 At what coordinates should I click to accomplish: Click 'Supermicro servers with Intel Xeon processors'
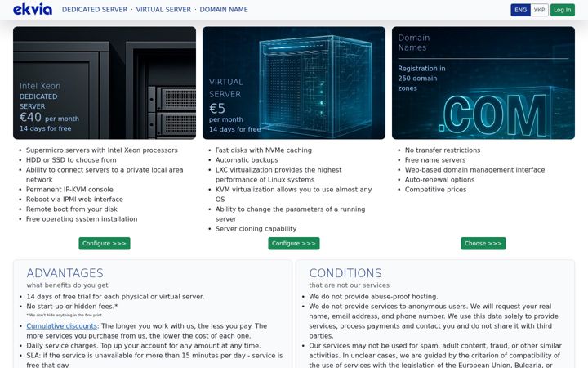click(102, 150)
